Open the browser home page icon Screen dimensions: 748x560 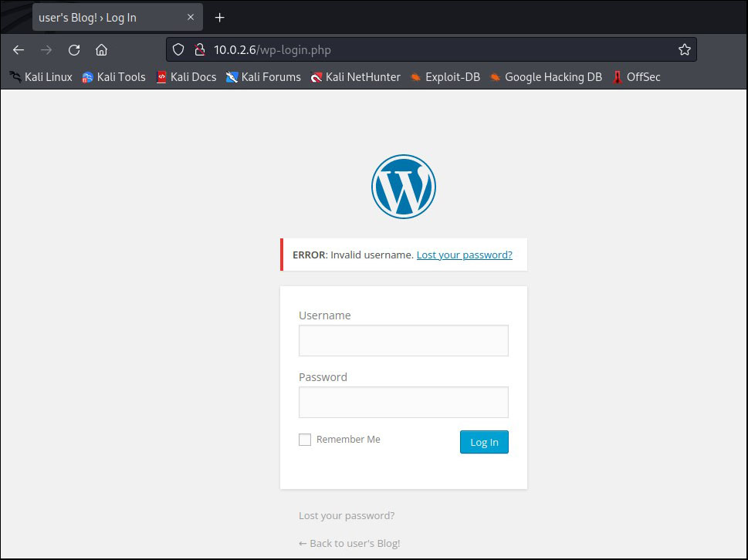[x=102, y=49]
